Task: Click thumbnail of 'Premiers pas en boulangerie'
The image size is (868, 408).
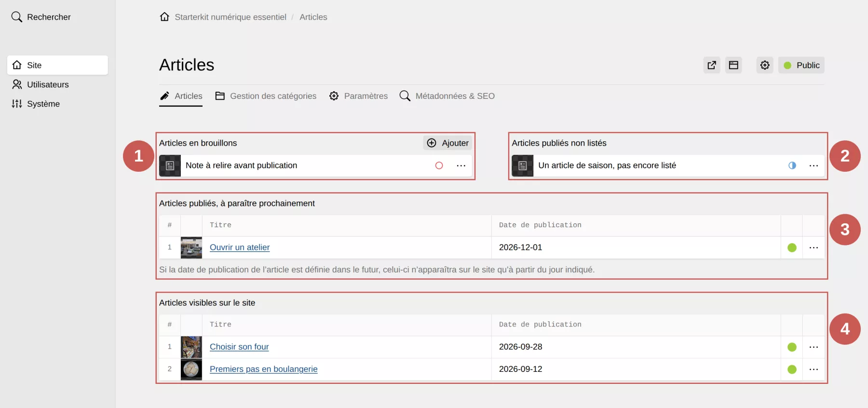Action: [191, 369]
